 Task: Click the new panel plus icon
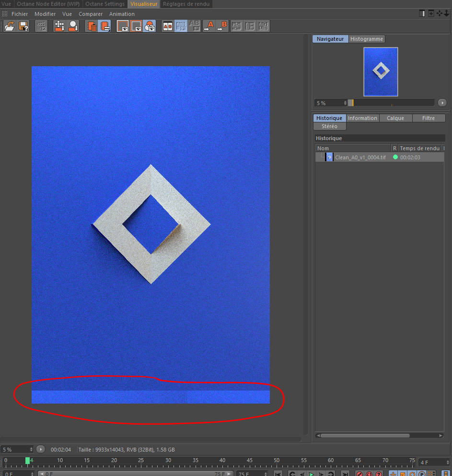pos(431,13)
